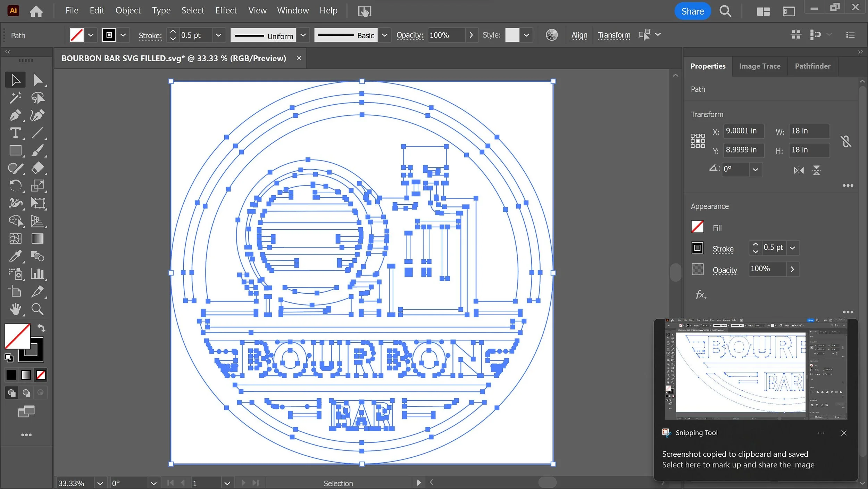Open the Effect menu
Screen dimensions: 868x489
point(226,10)
